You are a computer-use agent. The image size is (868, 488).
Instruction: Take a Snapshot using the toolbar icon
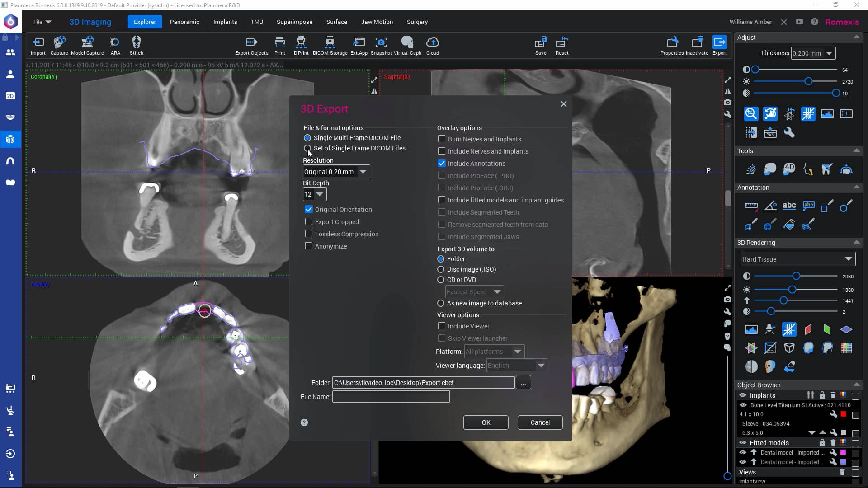[x=381, y=45]
